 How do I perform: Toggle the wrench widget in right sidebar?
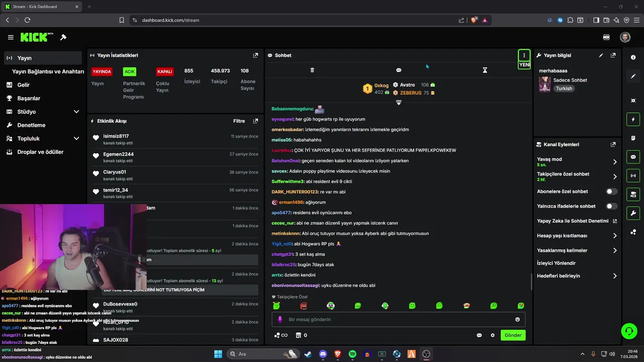pos(633,213)
